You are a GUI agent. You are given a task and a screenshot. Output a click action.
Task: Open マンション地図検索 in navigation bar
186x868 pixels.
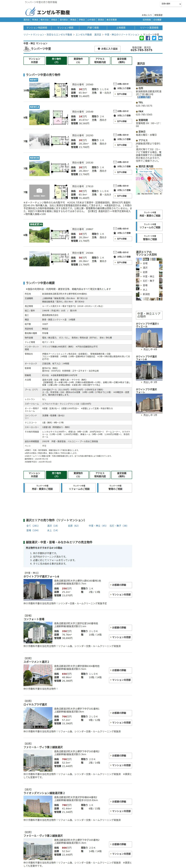(37, 28)
